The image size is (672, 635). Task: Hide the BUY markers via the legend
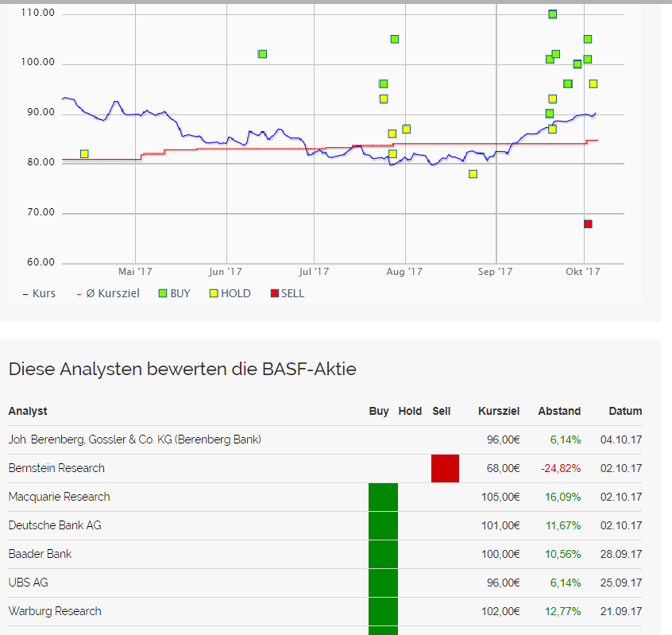(x=175, y=294)
